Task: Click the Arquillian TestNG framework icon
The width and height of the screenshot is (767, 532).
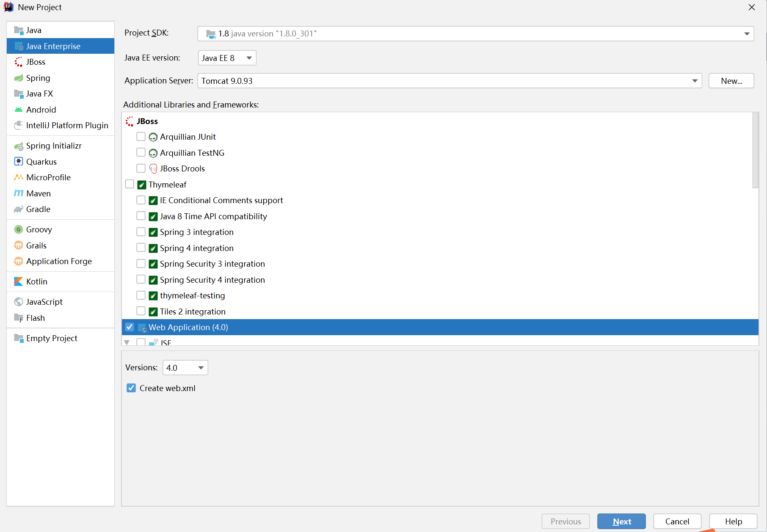Action: pos(153,153)
